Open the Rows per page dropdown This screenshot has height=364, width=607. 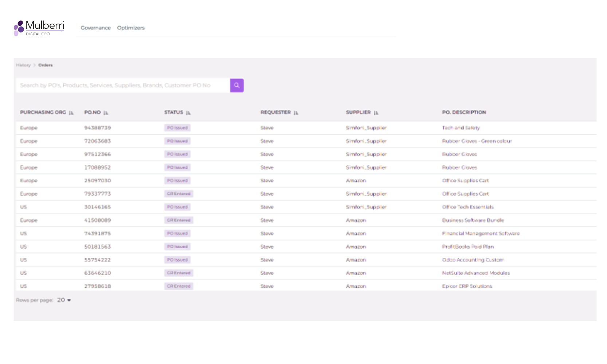tap(64, 300)
